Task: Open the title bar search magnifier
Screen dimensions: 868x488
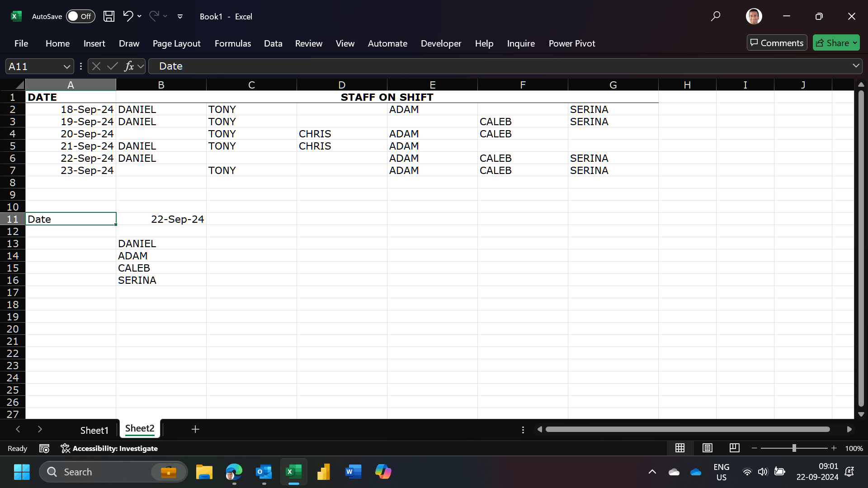Action: click(715, 16)
